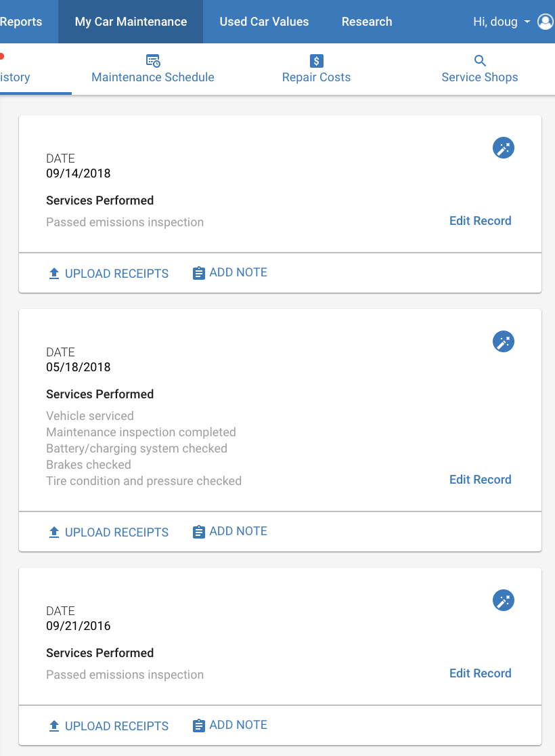Edit Record for 05/18/2018 service
The image size is (555, 756).
(x=481, y=480)
